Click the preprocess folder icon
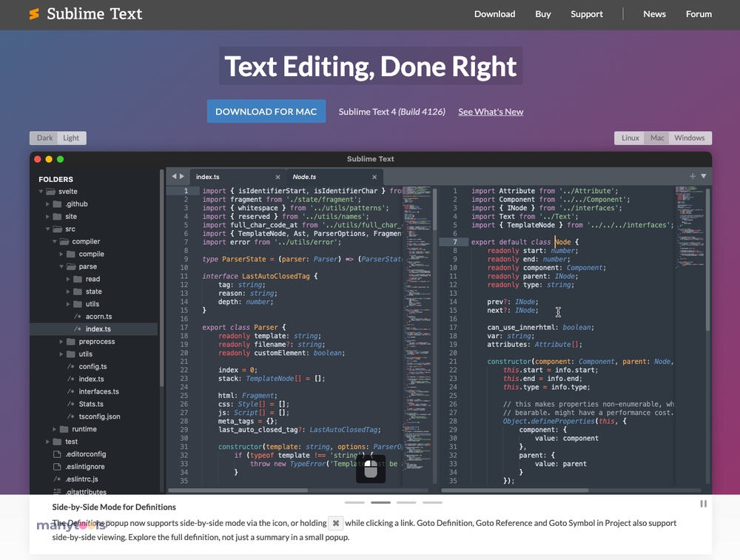Viewport: 740px width, 560px height. coord(71,342)
